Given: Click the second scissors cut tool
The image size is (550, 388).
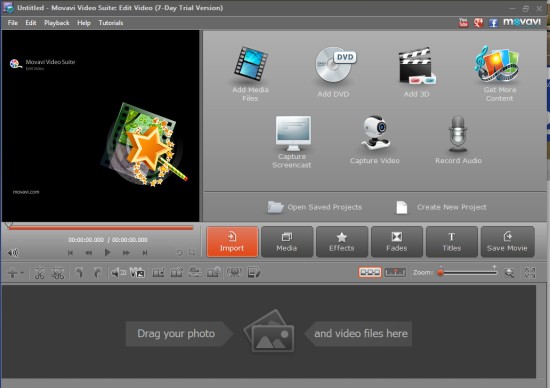Looking at the screenshot, I should pyautogui.click(x=58, y=273).
